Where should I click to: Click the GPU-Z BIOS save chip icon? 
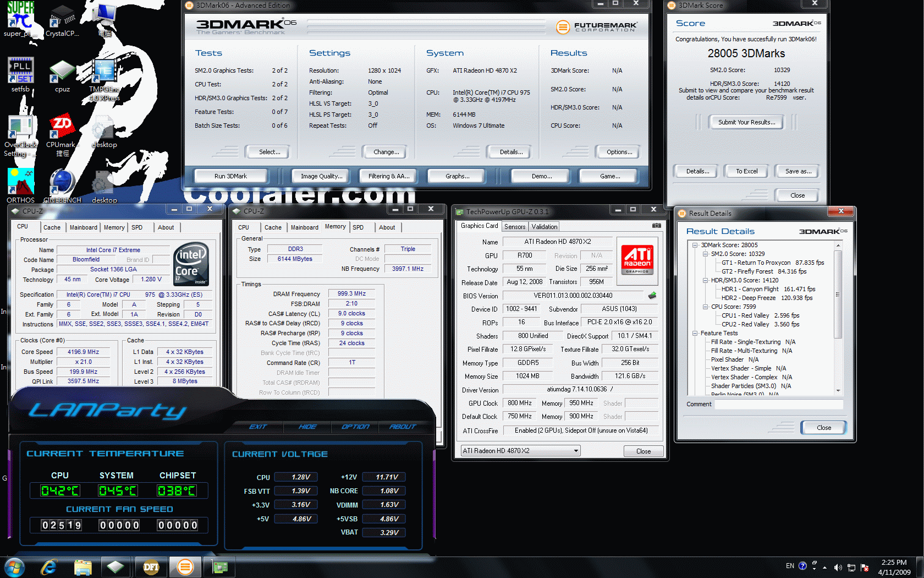click(x=652, y=296)
